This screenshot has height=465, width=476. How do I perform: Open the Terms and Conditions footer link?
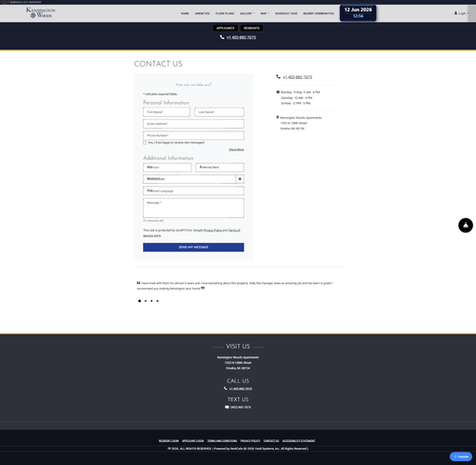pyautogui.click(x=222, y=441)
